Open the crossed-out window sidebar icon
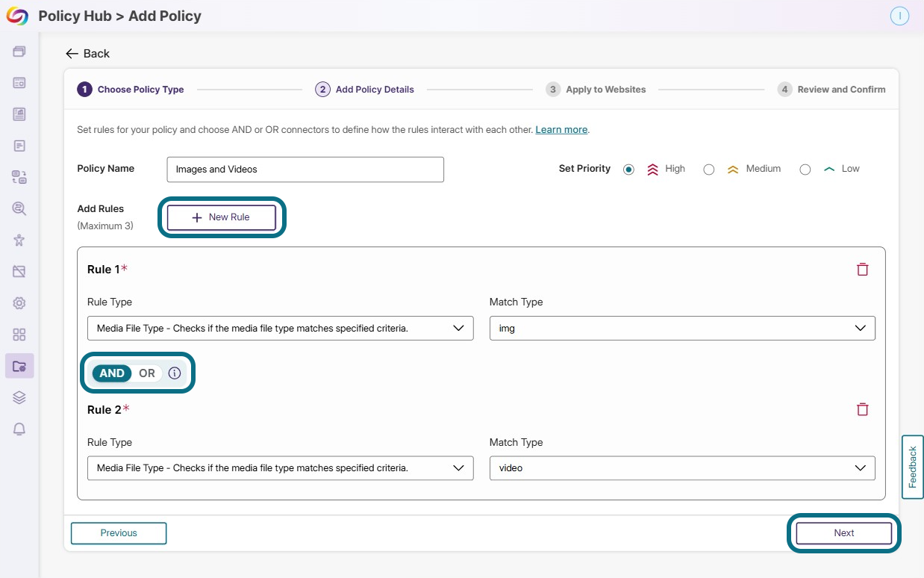The image size is (924, 578). [19, 272]
